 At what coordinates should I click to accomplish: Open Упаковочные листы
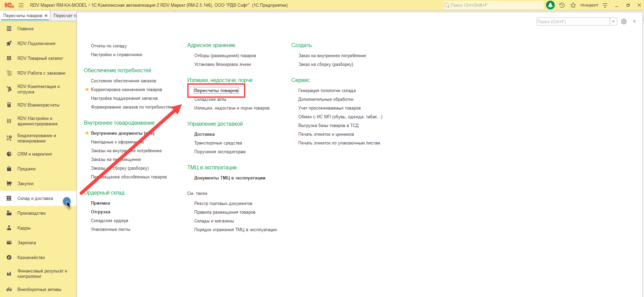[110, 229]
